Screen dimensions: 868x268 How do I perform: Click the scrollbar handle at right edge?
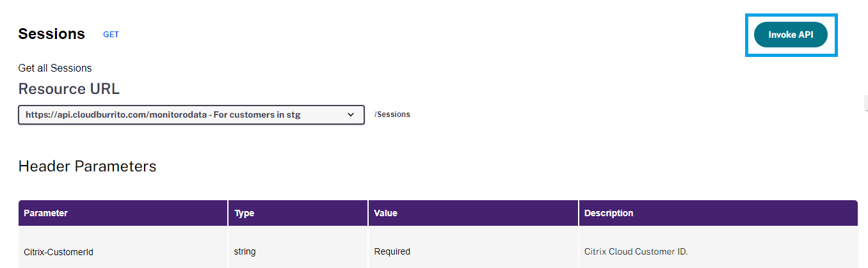pos(865,102)
